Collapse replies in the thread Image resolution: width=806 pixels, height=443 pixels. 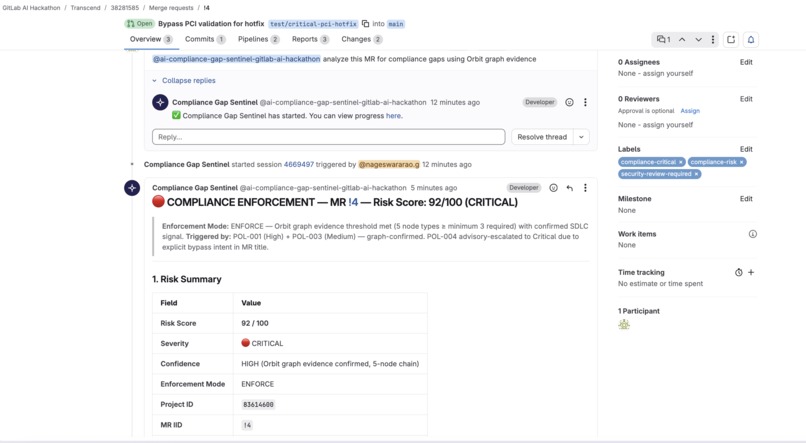pyautogui.click(x=184, y=81)
